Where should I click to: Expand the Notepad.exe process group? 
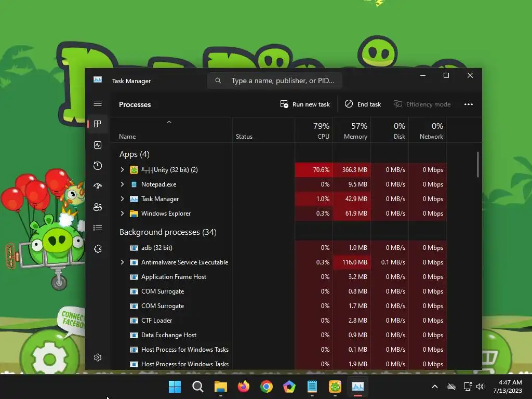click(x=122, y=184)
